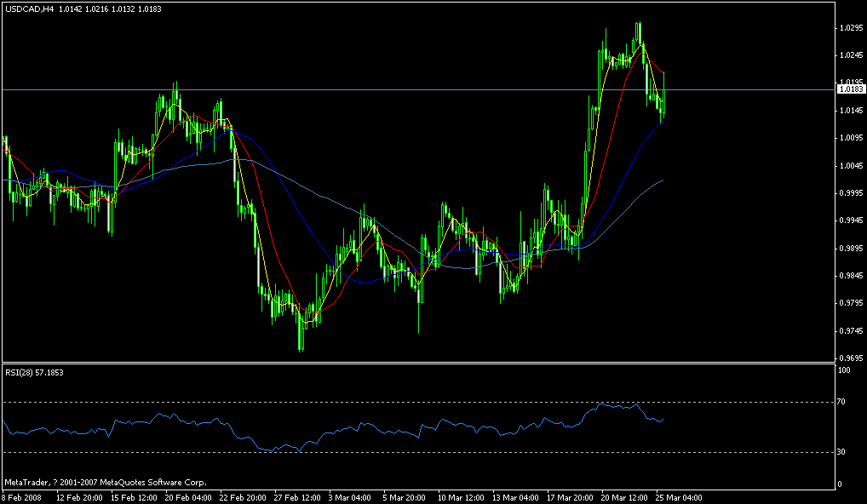Click the dashed RSI level 30 line

click(341, 455)
